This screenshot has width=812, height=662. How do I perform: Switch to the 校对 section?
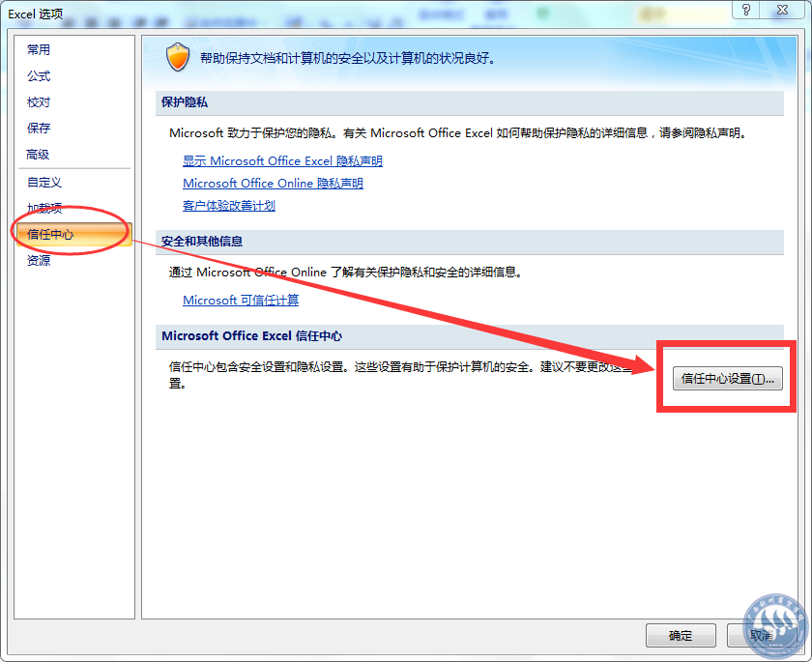39,102
